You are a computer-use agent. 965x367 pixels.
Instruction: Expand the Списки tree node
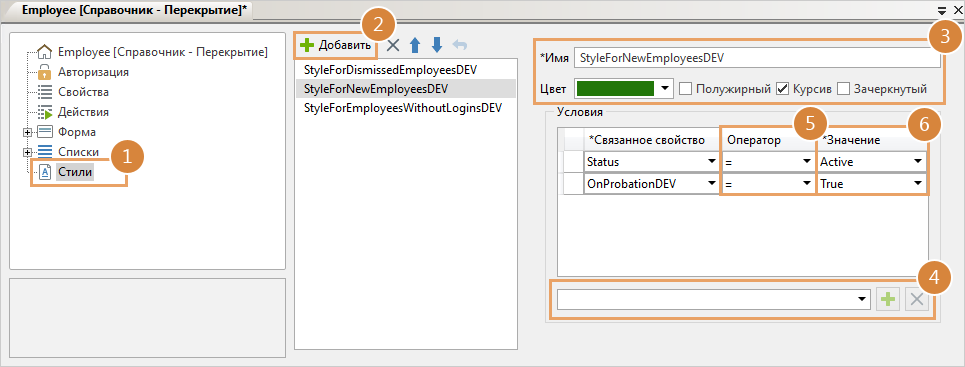coord(27,152)
